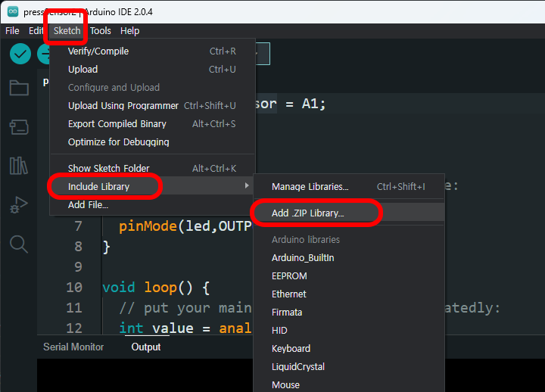The width and height of the screenshot is (545, 392).
Task: Include the Mouse library
Action: (x=349, y=384)
